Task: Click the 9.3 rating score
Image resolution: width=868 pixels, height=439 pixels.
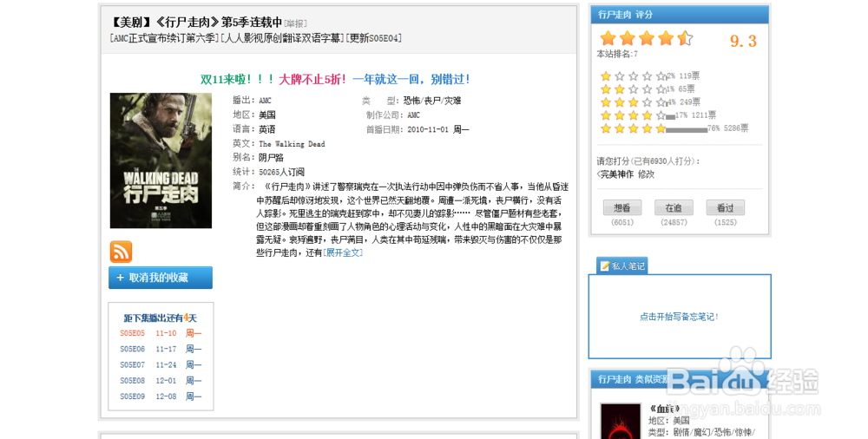Action: tap(743, 41)
